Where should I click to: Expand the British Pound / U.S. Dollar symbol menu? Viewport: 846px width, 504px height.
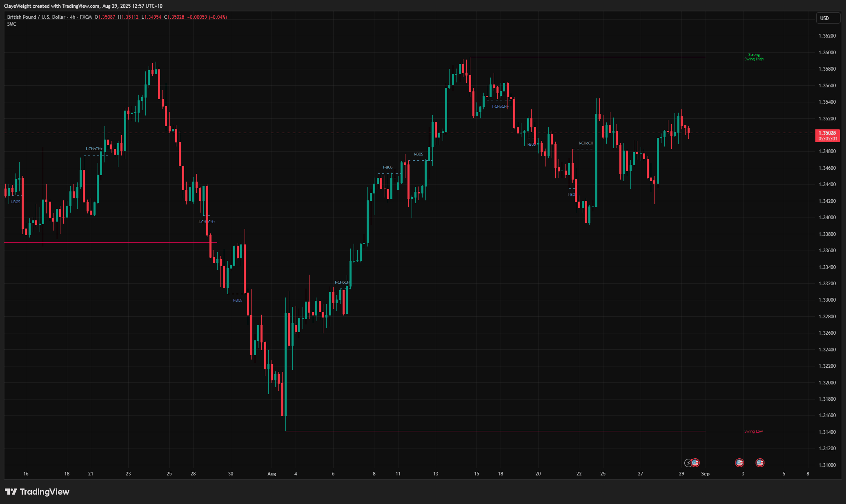(x=36, y=17)
